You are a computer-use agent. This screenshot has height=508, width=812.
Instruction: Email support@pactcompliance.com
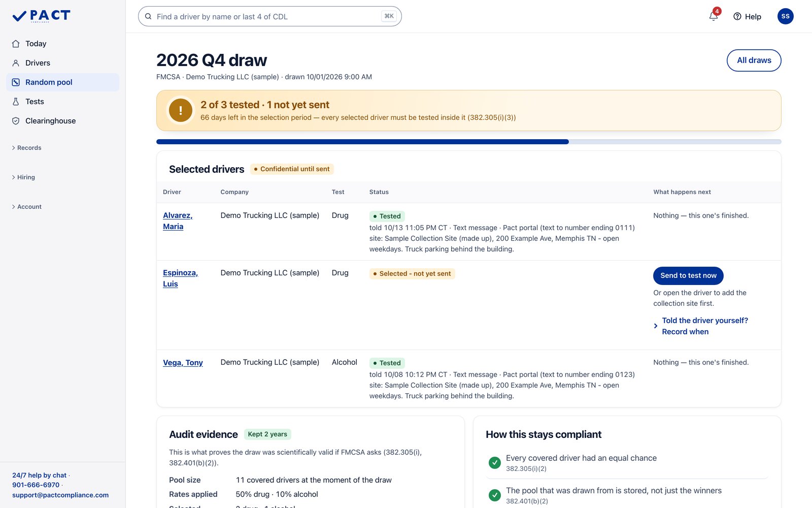click(x=60, y=495)
